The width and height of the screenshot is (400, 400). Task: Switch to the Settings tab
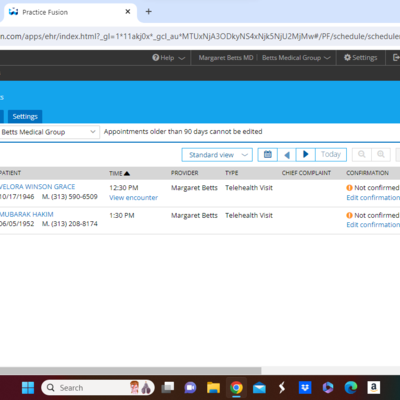25,116
